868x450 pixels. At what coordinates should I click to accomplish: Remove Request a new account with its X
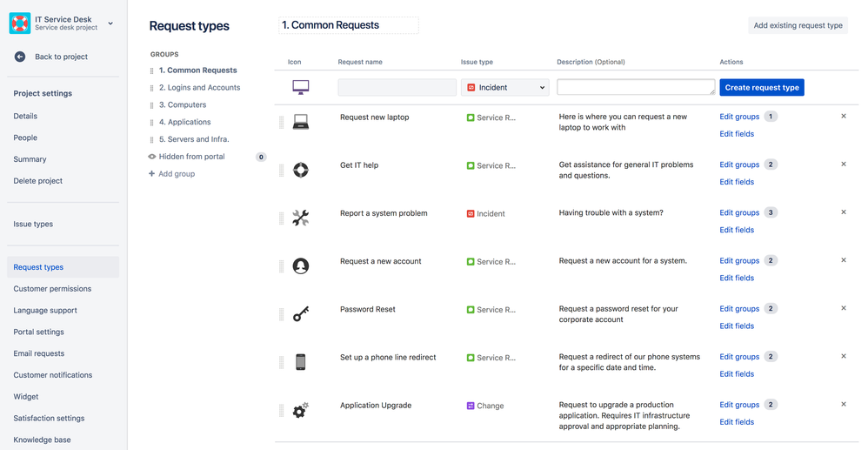843,260
